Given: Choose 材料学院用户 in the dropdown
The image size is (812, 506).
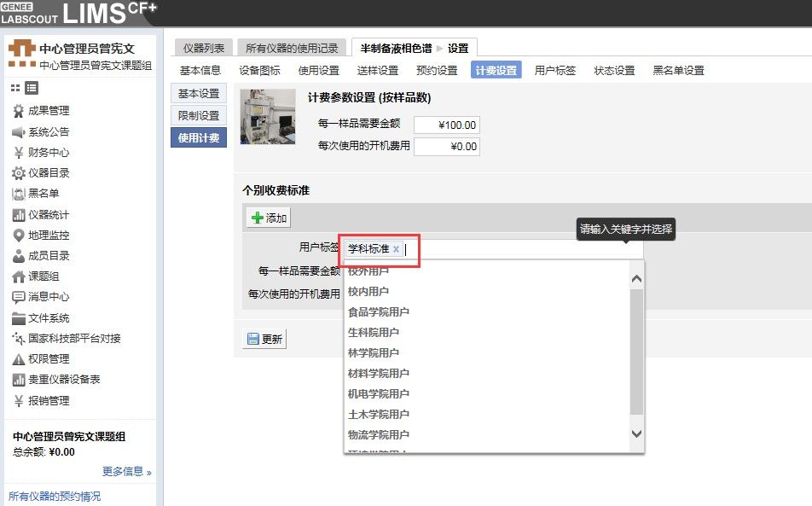Looking at the screenshot, I should coord(379,374).
